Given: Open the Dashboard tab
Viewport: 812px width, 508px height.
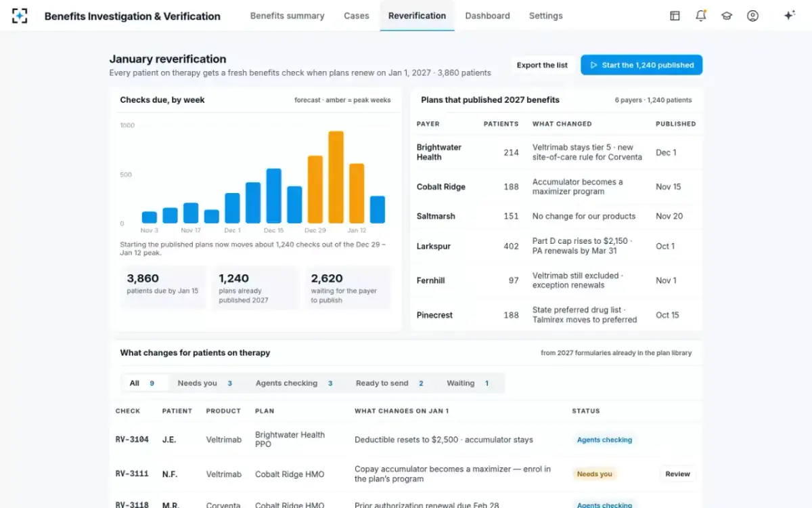Looking at the screenshot, I should coord(487,16).
